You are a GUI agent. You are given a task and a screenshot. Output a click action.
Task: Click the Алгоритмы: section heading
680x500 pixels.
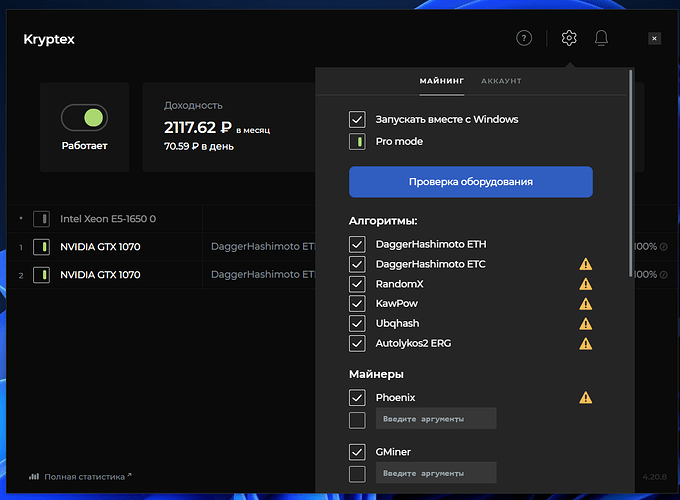pyautogui.click(x=383, y=221)
